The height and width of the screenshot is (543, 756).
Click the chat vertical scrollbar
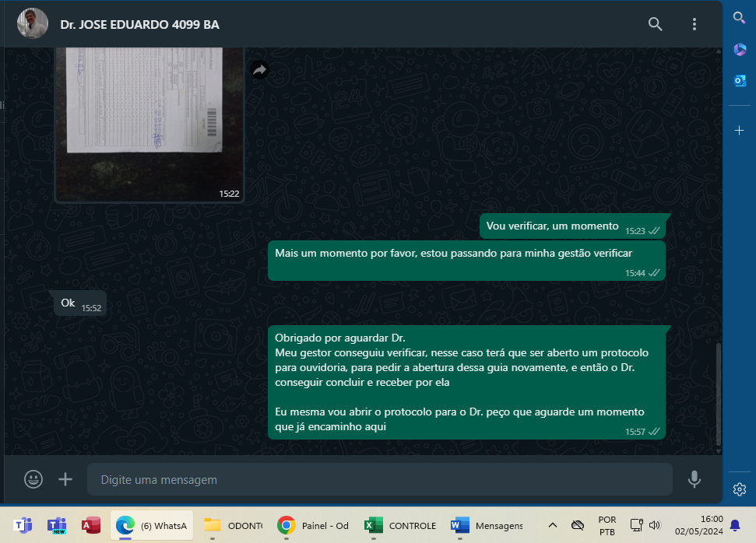pyautogui.click(x=718, y=397)
